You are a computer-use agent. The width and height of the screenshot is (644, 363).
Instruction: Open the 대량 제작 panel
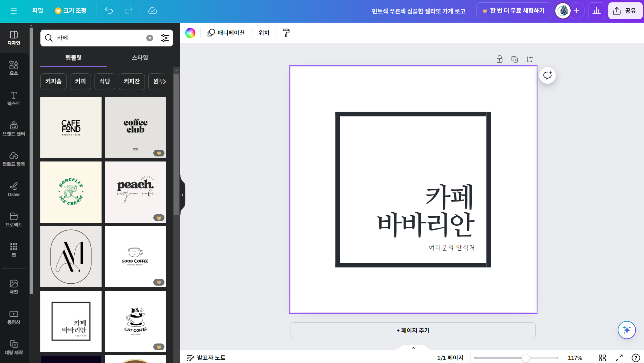pos(14,348)
